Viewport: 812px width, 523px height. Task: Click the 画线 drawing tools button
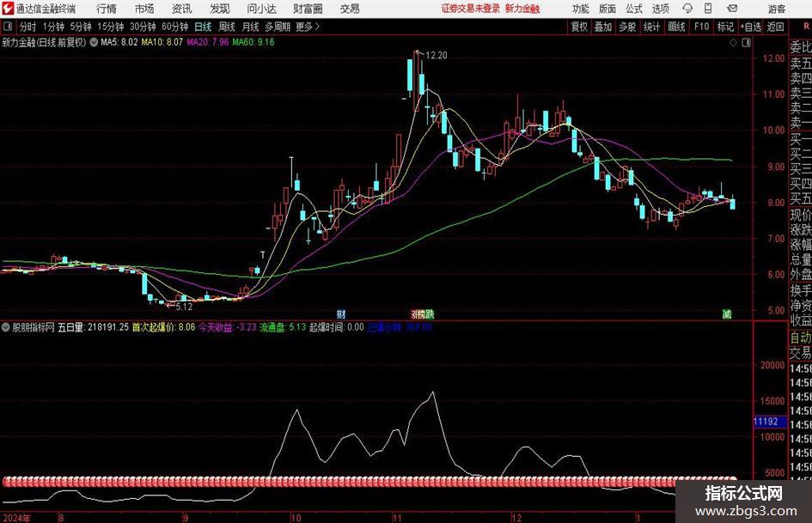point(676,27)
